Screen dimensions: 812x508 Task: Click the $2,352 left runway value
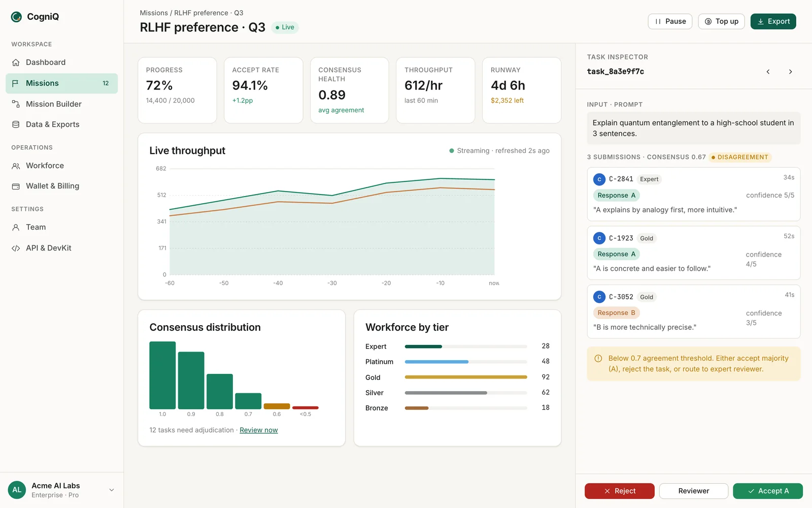[507, 101]
